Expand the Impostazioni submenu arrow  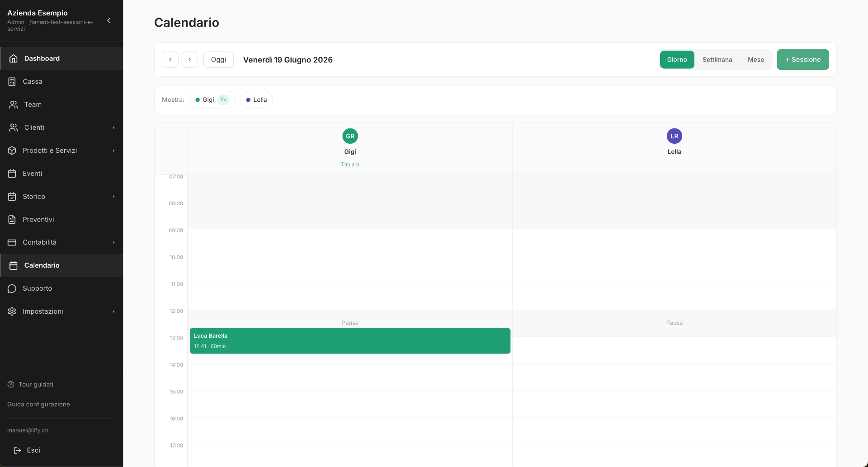[113, 311]
